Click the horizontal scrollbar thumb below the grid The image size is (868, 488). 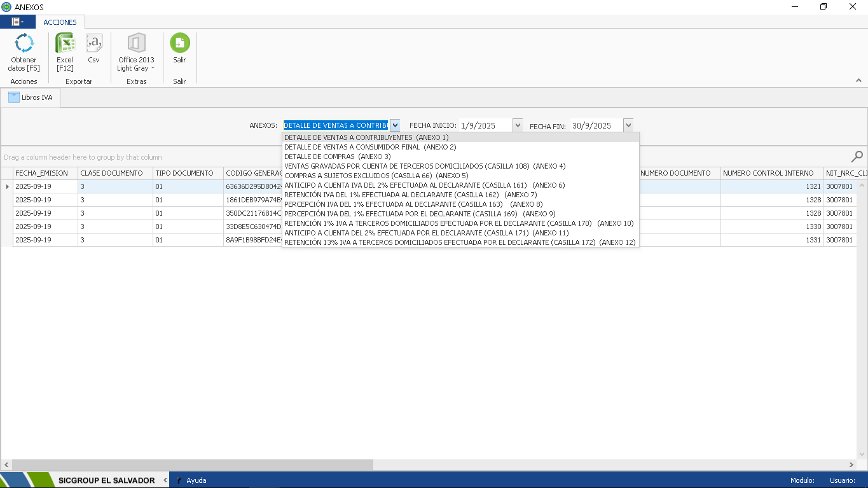191,465
